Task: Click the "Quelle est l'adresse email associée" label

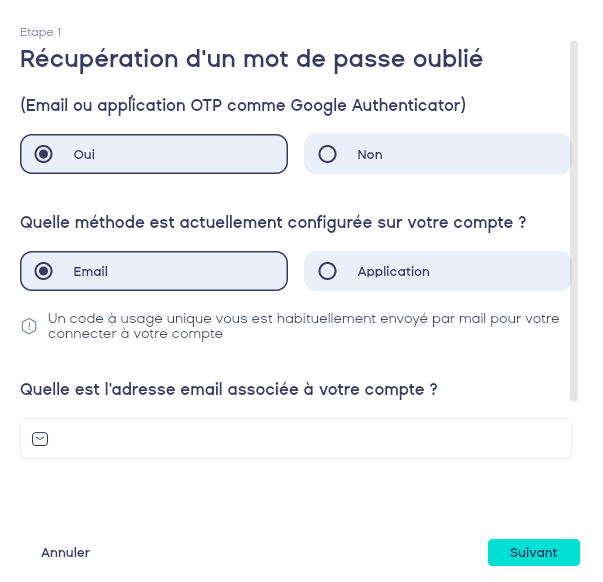Action: (x=229, y=389)
